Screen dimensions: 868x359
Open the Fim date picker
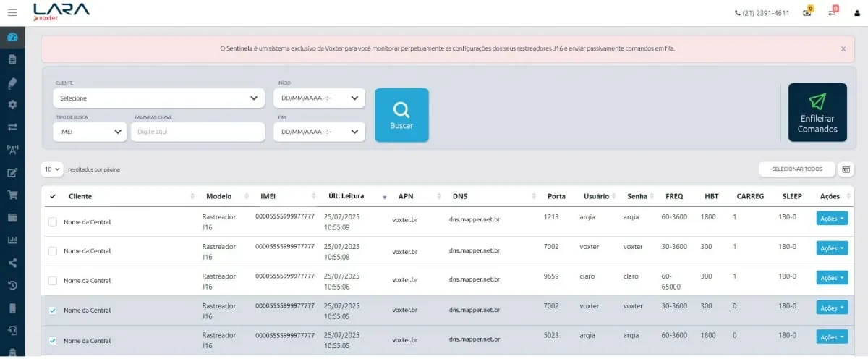coord(319,132)
